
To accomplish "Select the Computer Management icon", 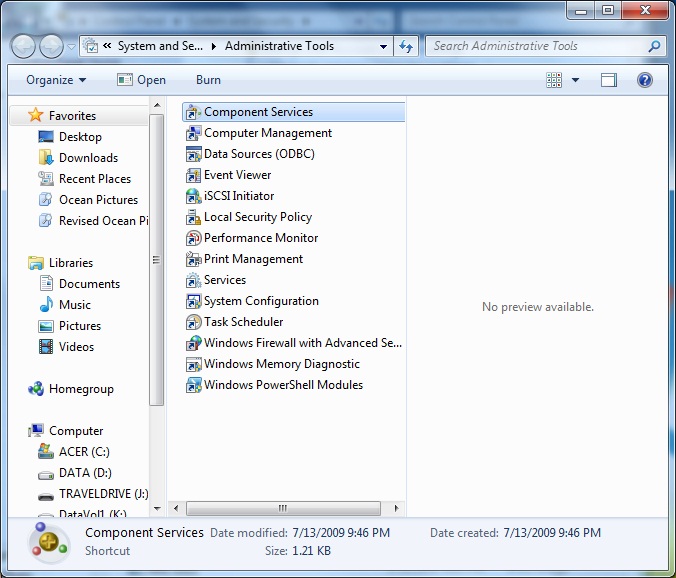I will click(193, 133).
